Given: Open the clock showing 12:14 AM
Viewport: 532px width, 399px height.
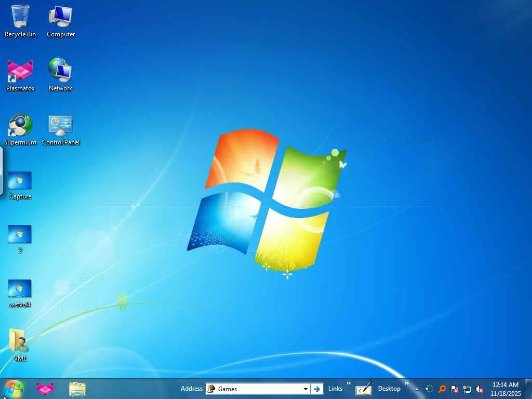Looking at the screenshot, I should (x=505, y=389).
